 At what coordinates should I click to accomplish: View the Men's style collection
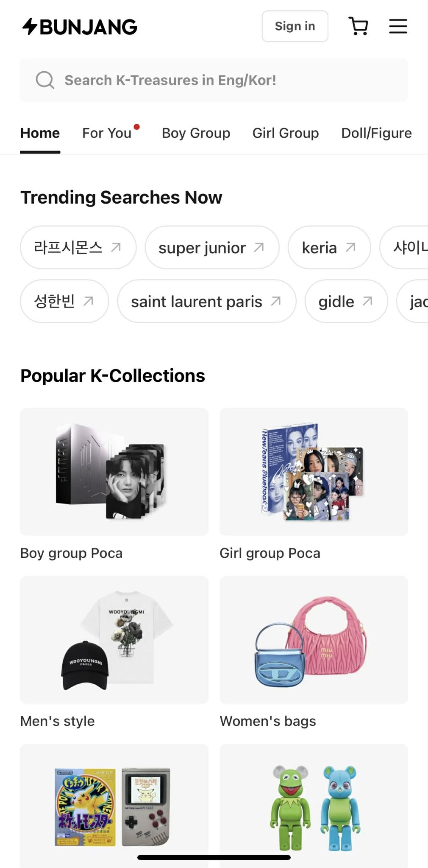(114, 639)
